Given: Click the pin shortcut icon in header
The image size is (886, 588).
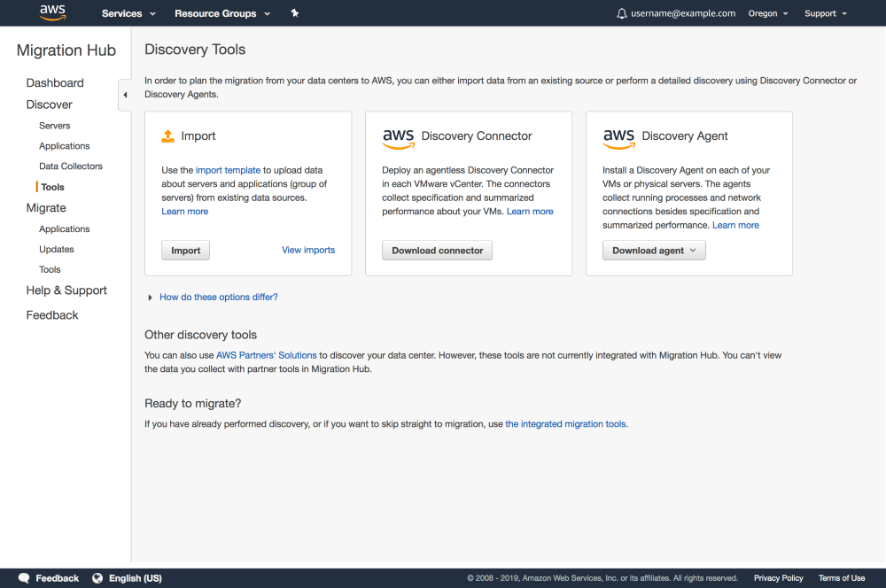Looking at the screenshot, I should pyautogui.click(x=294, y=13).
